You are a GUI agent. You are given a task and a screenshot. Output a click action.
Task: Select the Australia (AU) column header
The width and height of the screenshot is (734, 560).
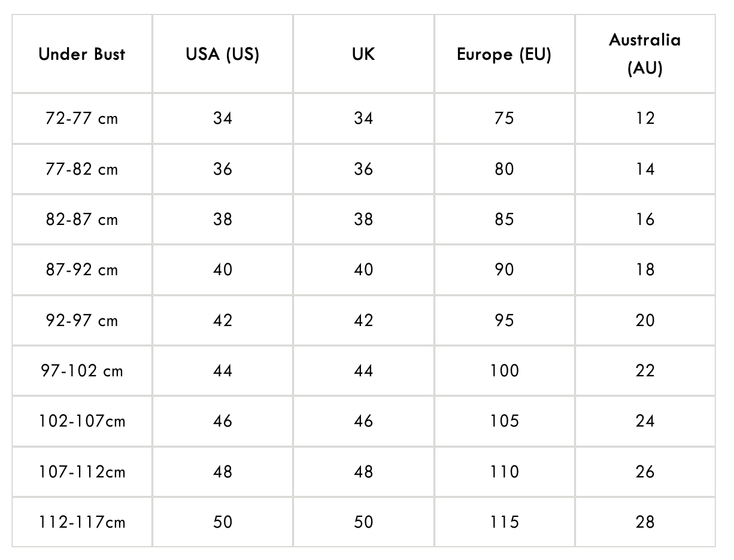click(x=645, y=54)
